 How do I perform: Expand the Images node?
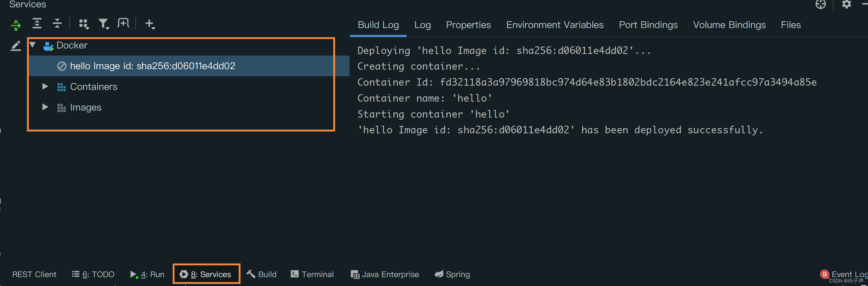point(45,107)
